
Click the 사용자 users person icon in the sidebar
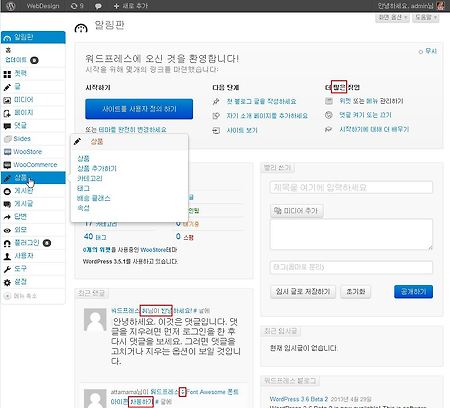7,256
